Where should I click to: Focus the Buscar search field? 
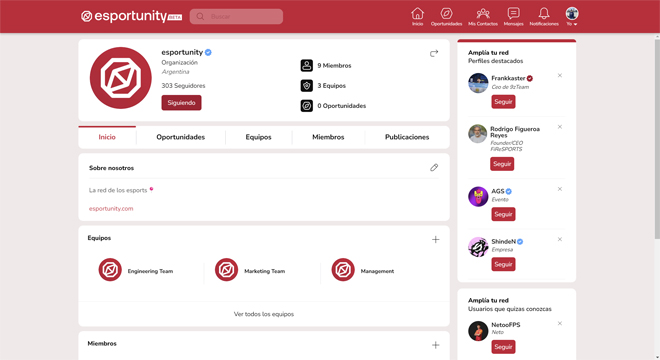[236, 16]
